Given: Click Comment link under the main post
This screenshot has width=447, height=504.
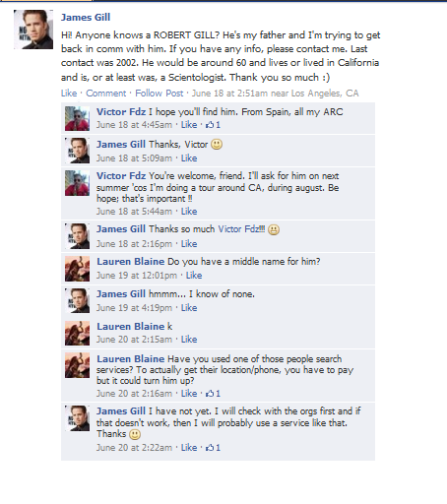Looking at the screenshot, I should tap(106, 94).
